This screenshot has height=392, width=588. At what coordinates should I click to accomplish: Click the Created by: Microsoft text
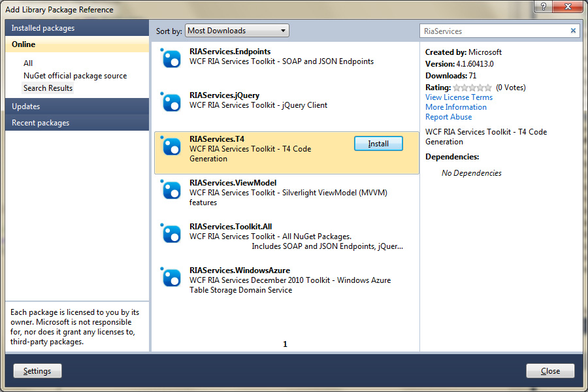coord(463,52)
